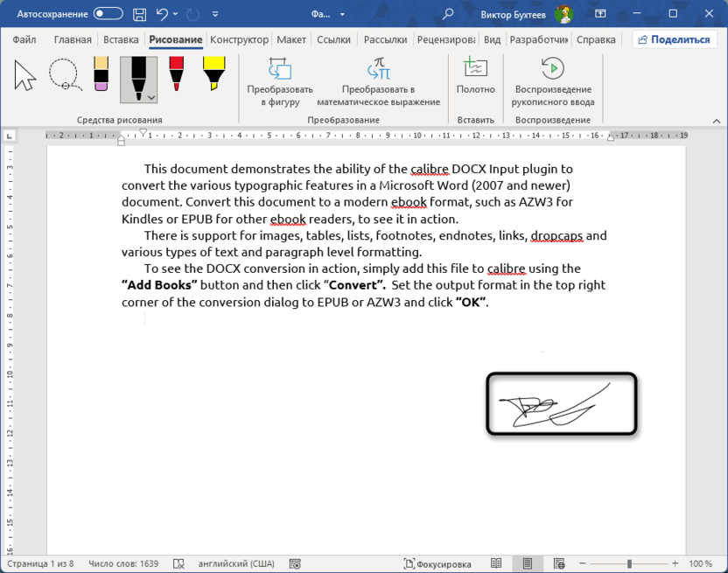This screenshot has height=573, width=728.
Task: Collapse the ribbon with the chevron
Action: coord(717,122)
